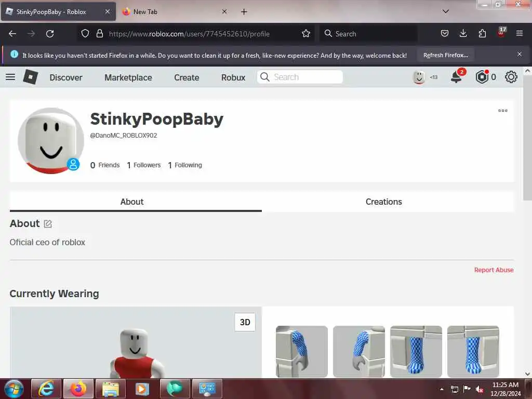Image resolution: width=532 pixels, height=399 pixels.
Task: Open the Firefox application menu
Action: [x=520, y=33]
